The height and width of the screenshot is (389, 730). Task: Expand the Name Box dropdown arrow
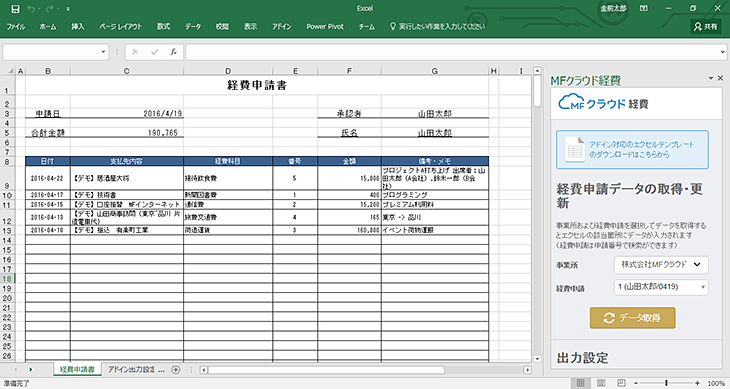pos(103,52)
